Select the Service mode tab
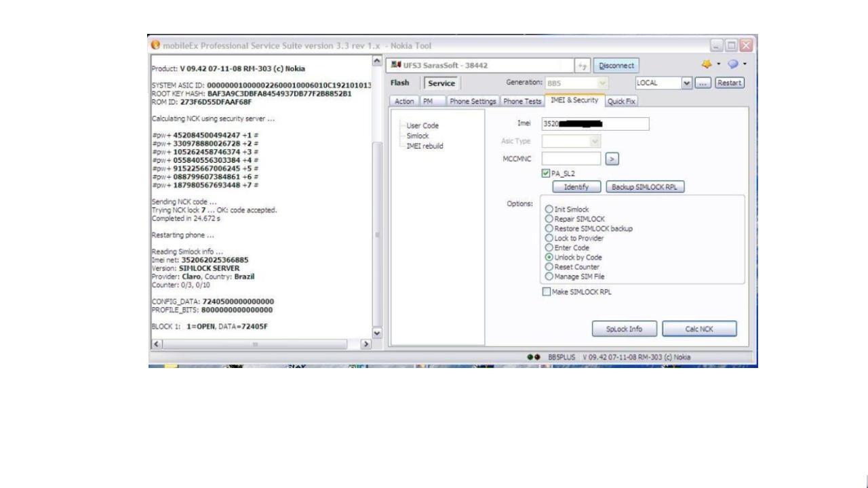This screenshot has width=868, height=488. [441, 83]
